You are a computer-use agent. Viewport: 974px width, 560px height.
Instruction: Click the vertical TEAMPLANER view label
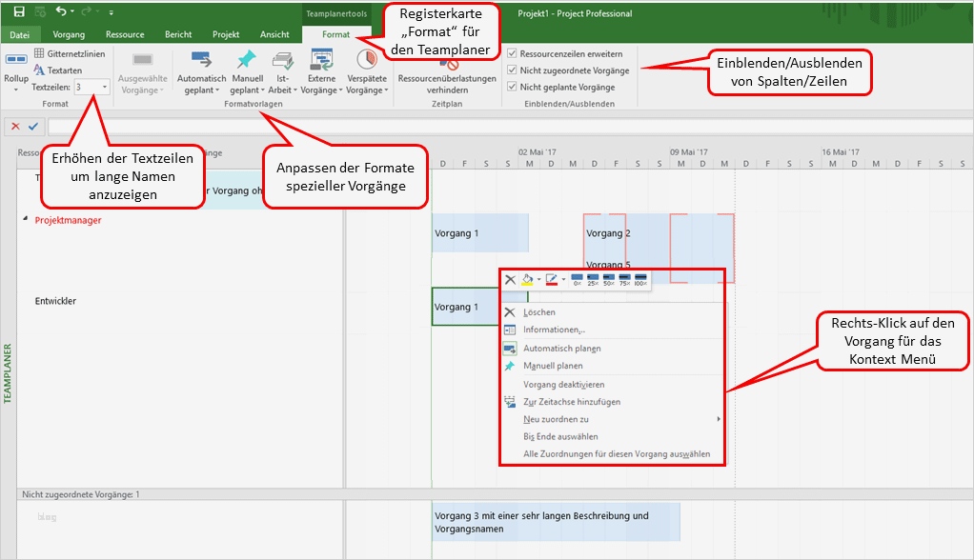[8, 373]
